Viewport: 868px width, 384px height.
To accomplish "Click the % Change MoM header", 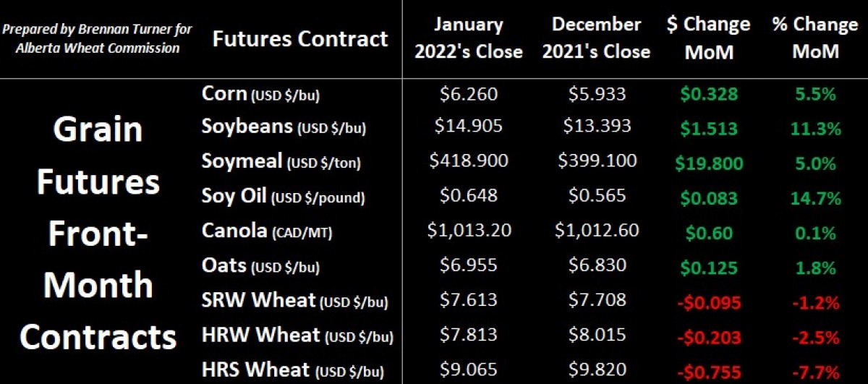I will (814, 38).
